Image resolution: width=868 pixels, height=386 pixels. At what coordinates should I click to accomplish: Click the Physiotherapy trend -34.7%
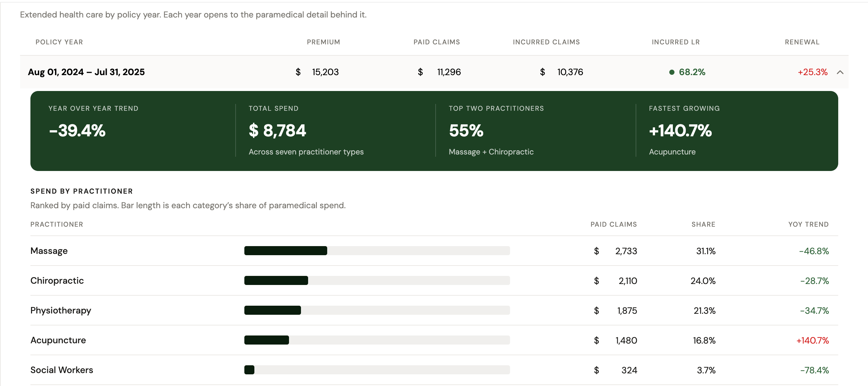point(814,311)
